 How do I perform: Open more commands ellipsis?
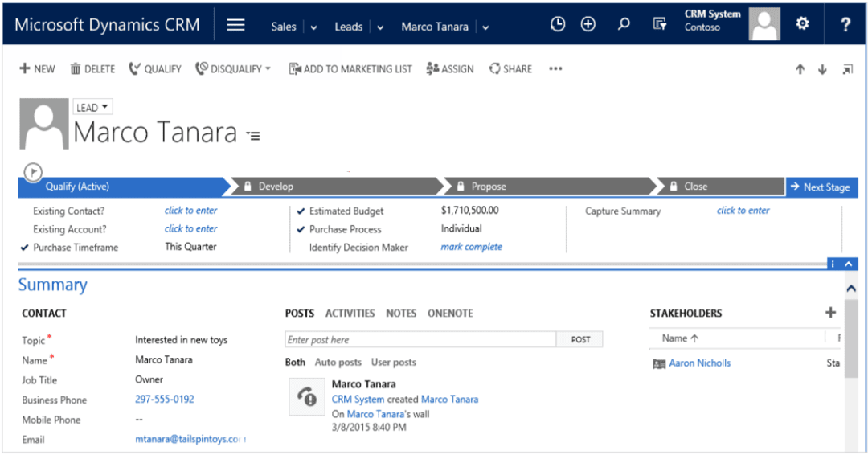[x=555, y=68]
